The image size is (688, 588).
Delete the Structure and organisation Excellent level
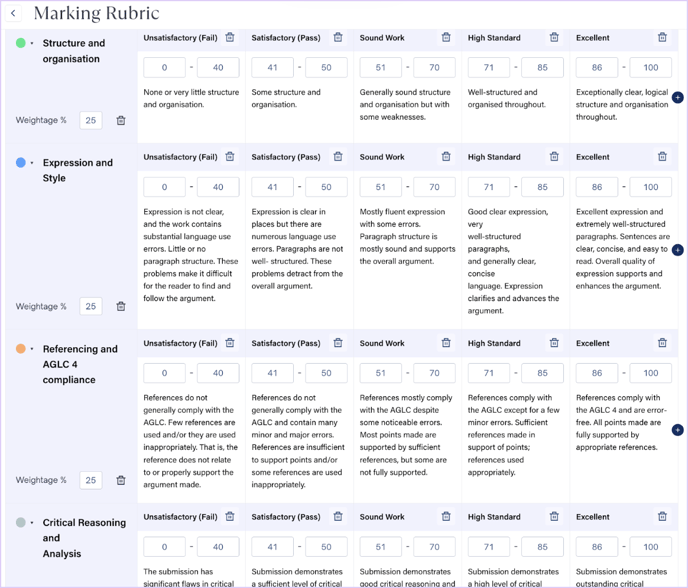coord(662,38)
